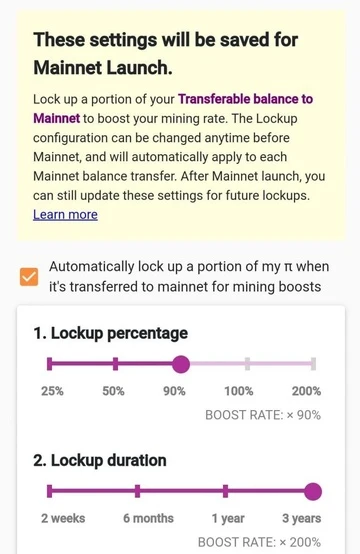Set lockup percentage slider to 200% tick
Screen dimensions: 360x554
(x=313, y=364)
